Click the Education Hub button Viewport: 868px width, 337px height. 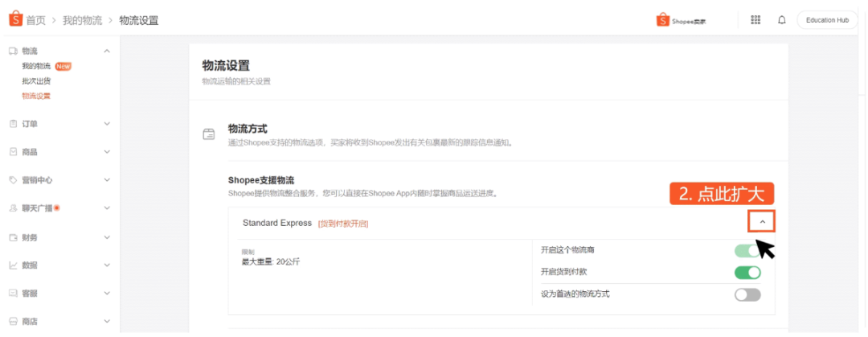pyautogui.click(x=827, y=20)
